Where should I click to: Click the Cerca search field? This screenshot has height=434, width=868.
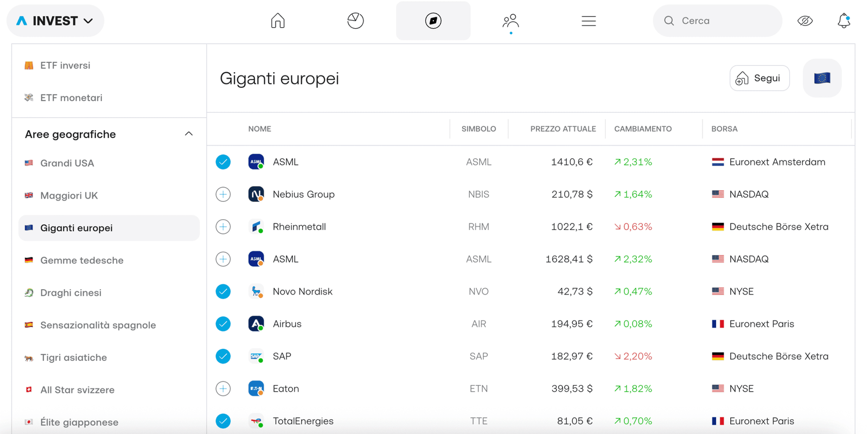pos(717,21)
